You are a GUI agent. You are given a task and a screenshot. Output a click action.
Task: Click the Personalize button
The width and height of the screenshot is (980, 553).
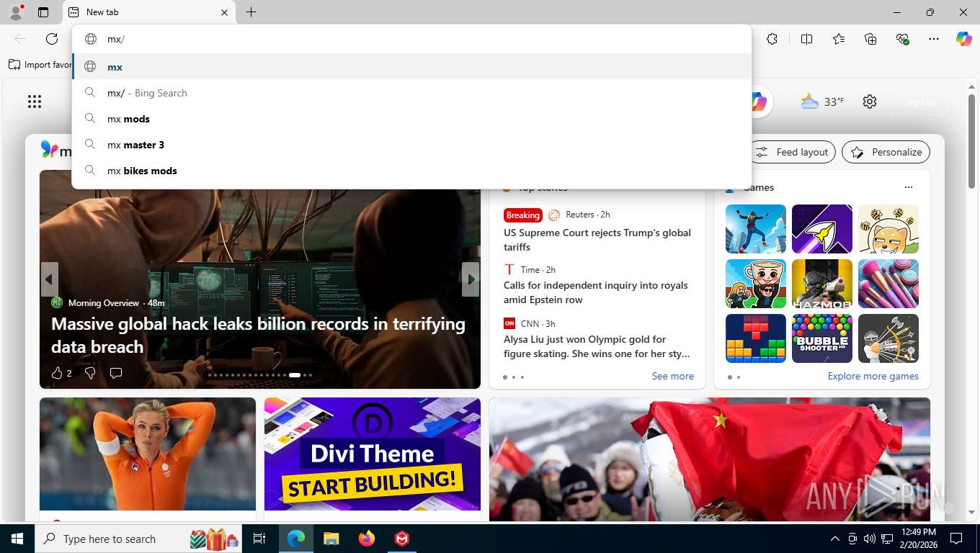886,152
